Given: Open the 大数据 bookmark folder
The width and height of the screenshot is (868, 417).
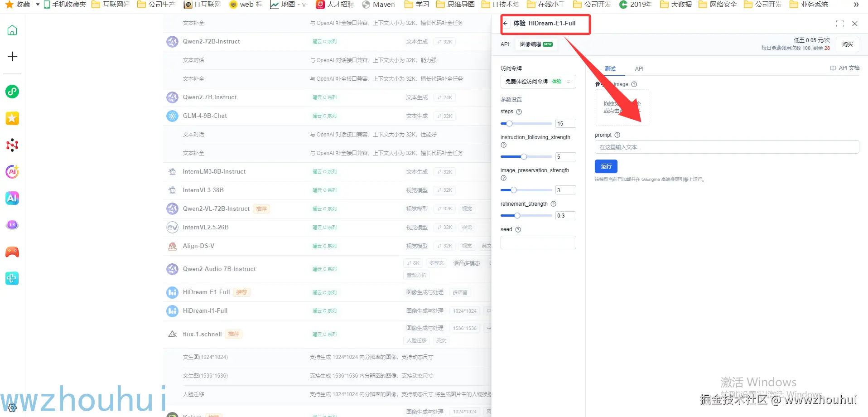Looking at the screenshot, I should click(x=676, y=5).
